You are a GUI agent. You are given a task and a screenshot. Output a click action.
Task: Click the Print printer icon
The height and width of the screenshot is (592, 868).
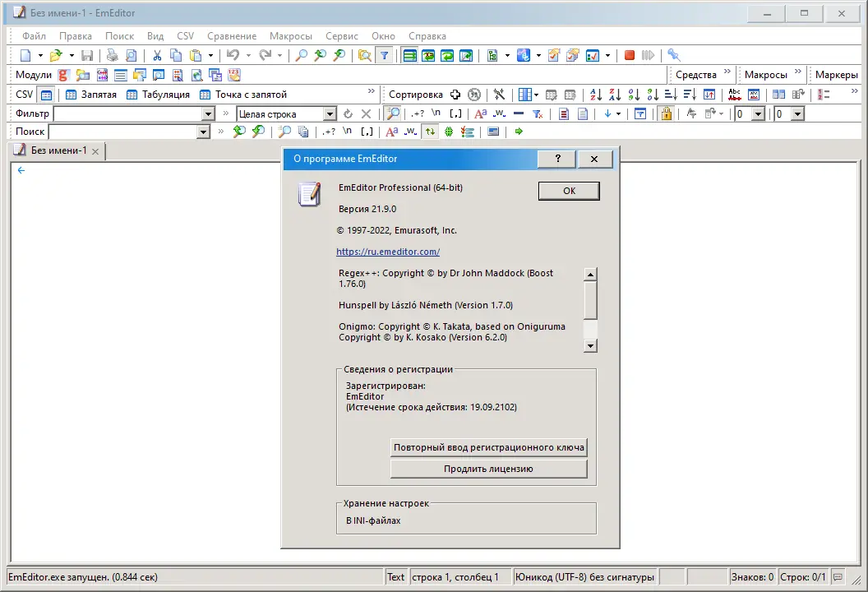coord(113,55)
